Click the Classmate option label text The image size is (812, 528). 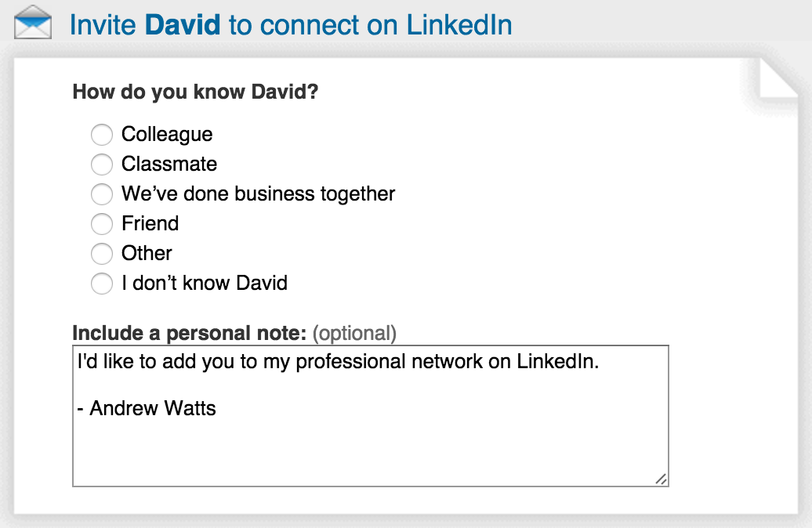coord(169,165)
